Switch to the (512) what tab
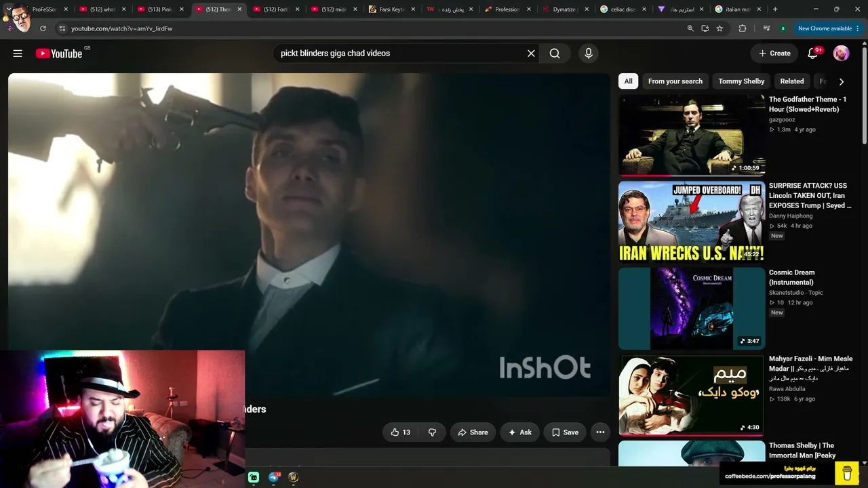The width and height of the screenshot is (868, 488). pos(103,9)
